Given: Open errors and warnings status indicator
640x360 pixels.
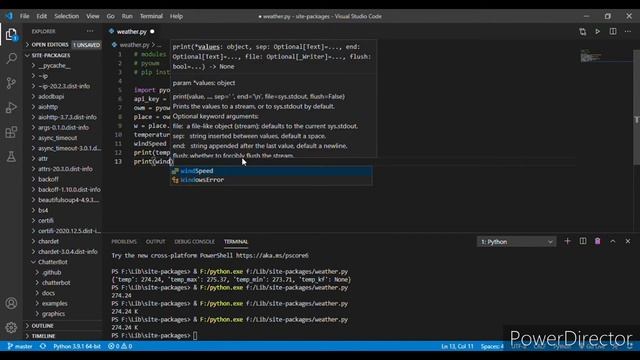Looking at the screenshot, I should [x=120, y=346].
